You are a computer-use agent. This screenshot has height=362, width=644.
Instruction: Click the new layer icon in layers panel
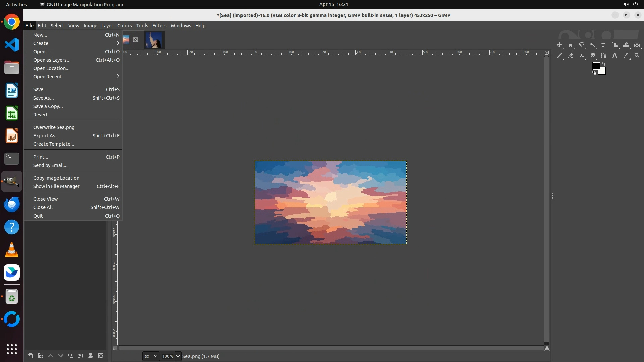point(30,356)
